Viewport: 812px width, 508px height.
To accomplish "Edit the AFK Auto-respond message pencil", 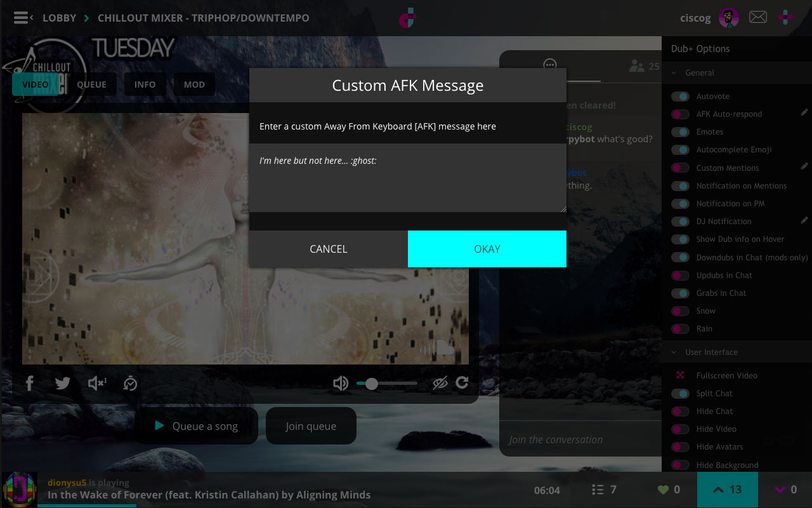I will (x=804, y=112).
